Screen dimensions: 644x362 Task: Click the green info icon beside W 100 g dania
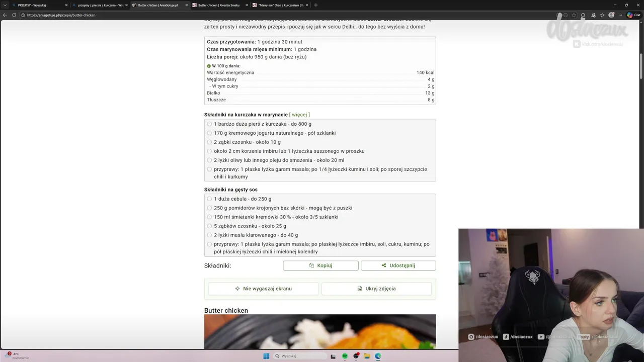[x=209, y=66]
